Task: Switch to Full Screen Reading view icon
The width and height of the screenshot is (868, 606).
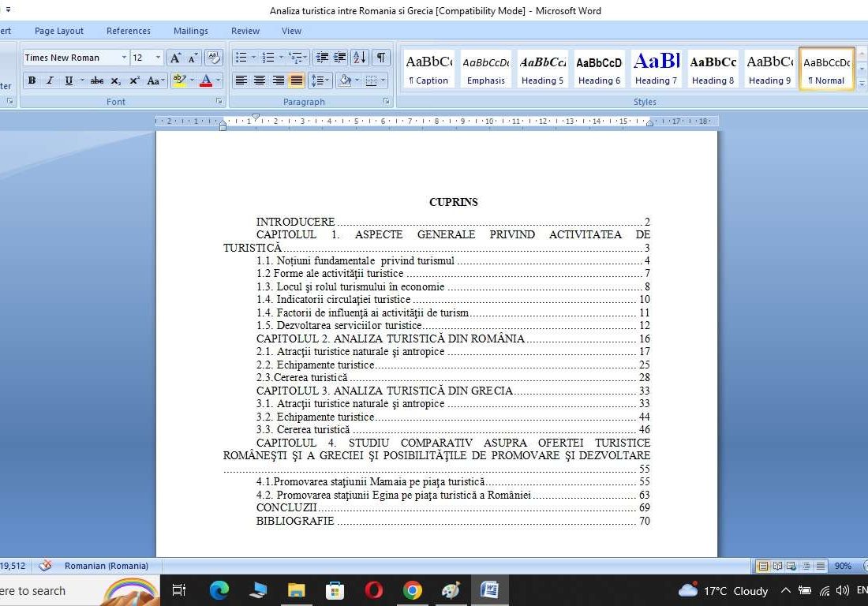Action: pos(777,566)
